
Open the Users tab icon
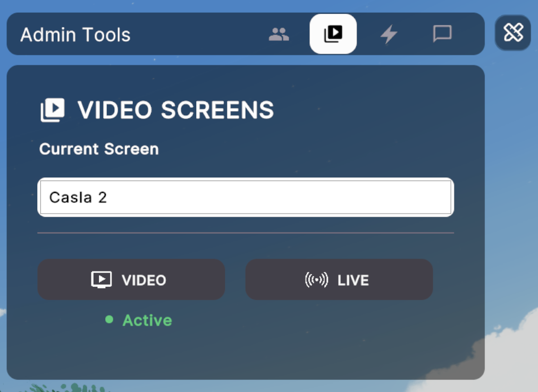(x=279, y=35)
